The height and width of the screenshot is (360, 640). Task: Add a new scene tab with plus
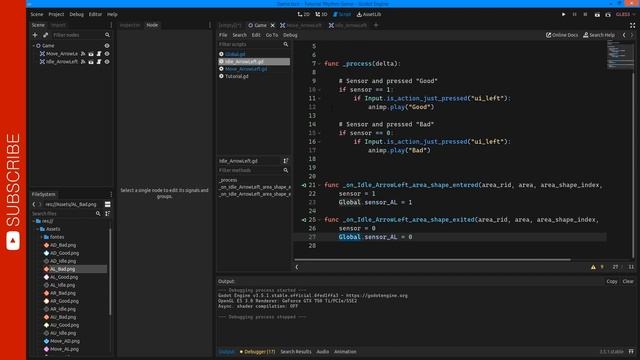(x=376, y=25)
